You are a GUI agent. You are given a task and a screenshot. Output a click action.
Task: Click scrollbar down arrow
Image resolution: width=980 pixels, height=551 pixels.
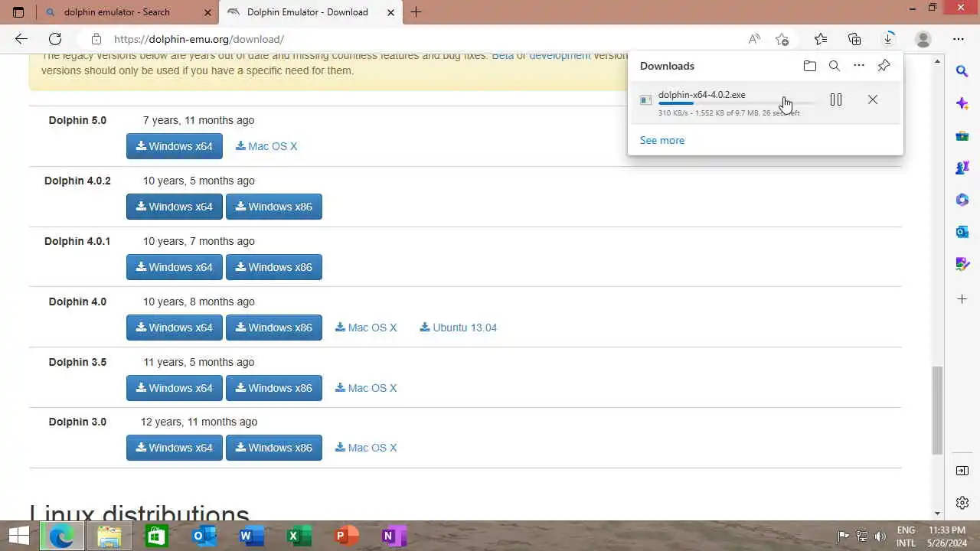tap(937, 514)
